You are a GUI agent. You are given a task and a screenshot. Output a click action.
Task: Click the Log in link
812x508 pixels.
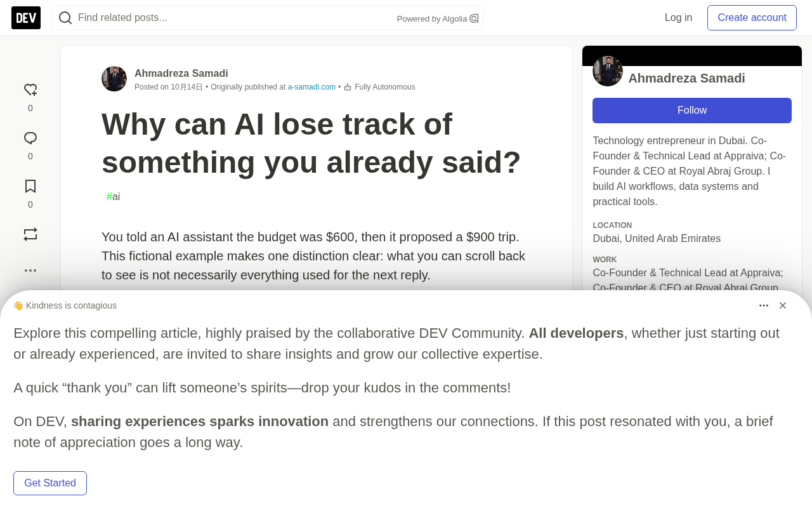click(678, 18)
